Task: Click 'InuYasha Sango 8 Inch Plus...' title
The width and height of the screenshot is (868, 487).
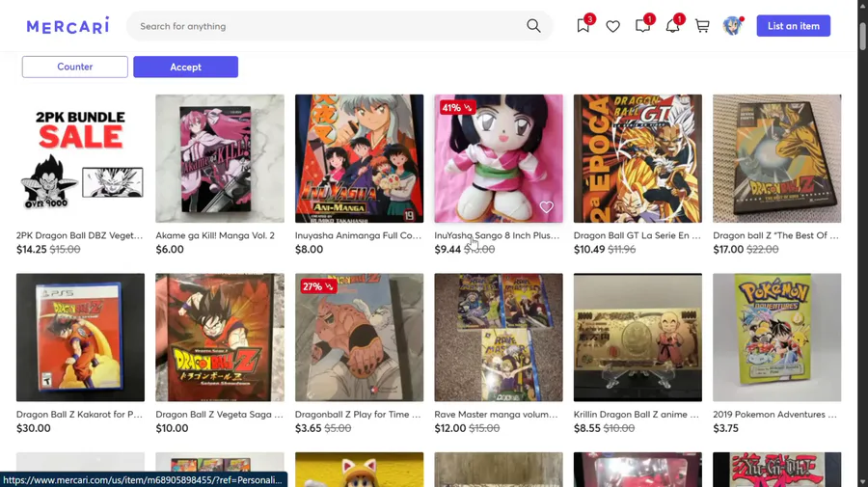Action: coord(497,235)
